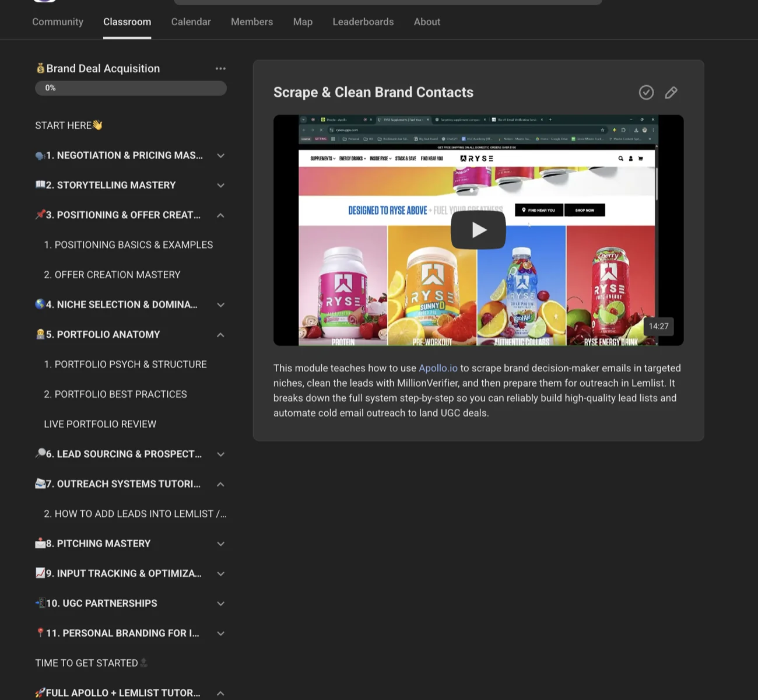Screen dimensions: 758x700
Task: Open Portfolio Best Practices lesson
Action: 115,394
